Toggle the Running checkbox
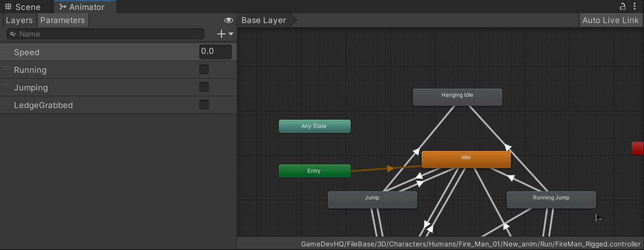This screenshot has width=644, height=250. tap(204, 70)
